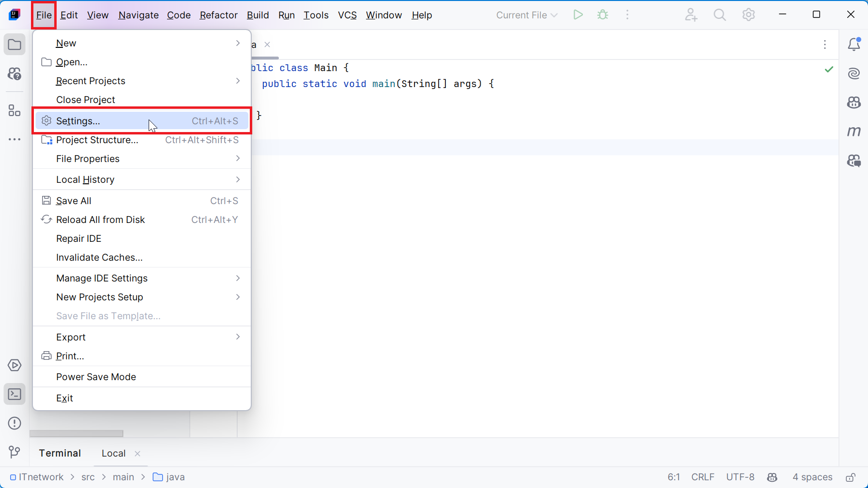
Task: Open the Structure tool window icon
Action: [15, 111]
